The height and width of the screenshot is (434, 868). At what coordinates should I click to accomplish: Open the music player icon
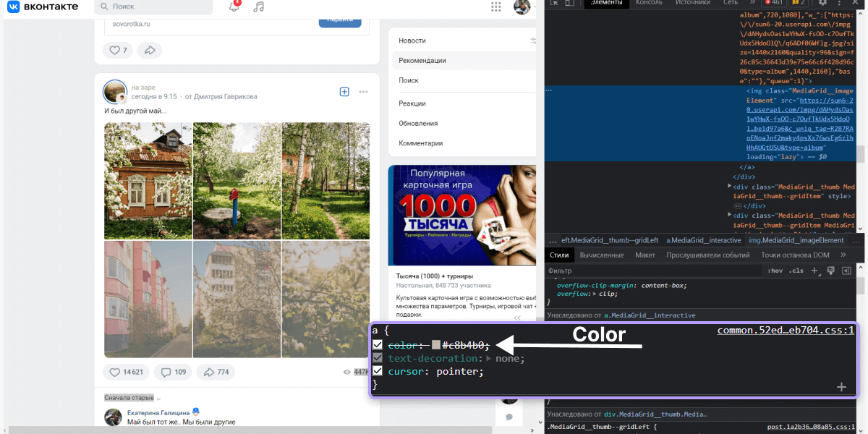(x=259, y=7)
